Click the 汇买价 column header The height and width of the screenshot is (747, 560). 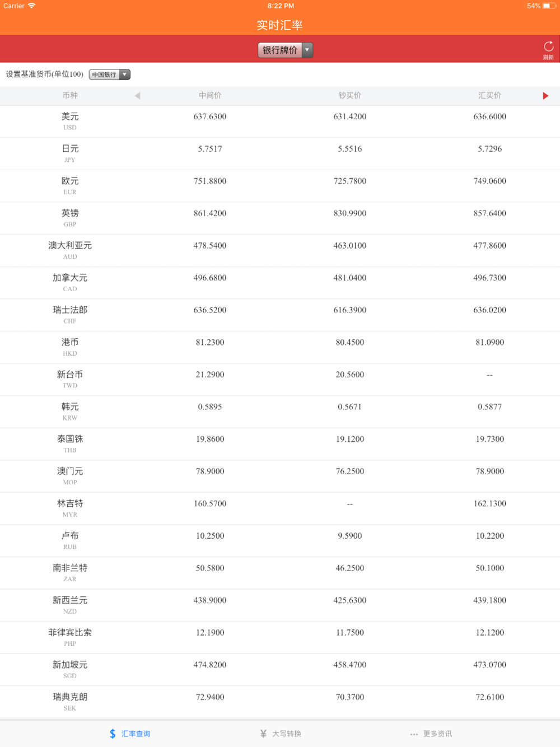490,96
